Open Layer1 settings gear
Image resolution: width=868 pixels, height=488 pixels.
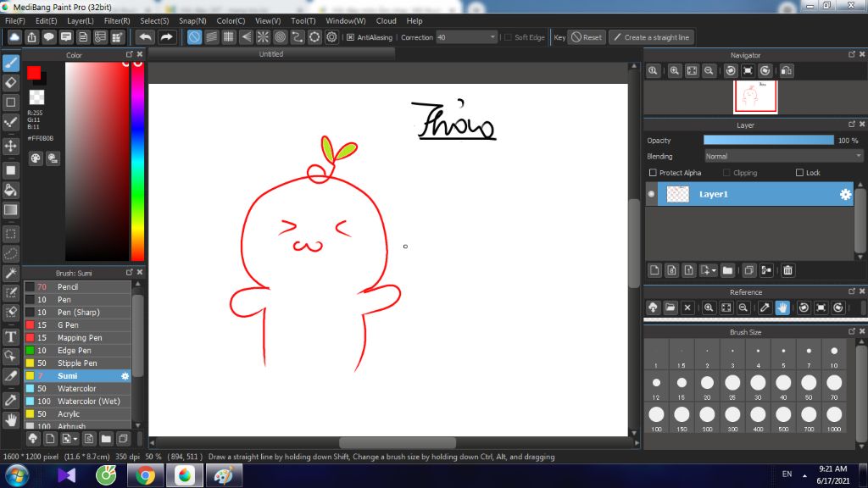[845, 194]
